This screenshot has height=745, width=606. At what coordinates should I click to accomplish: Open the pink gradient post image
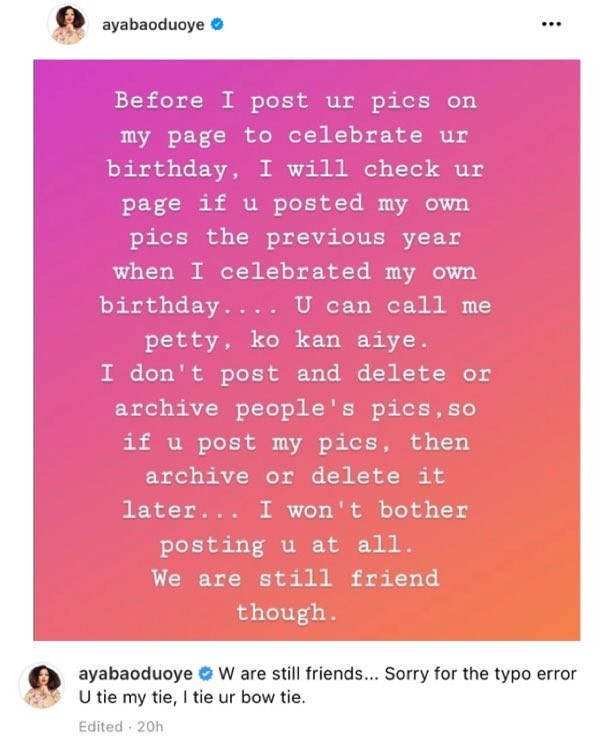tap(306, 350)
